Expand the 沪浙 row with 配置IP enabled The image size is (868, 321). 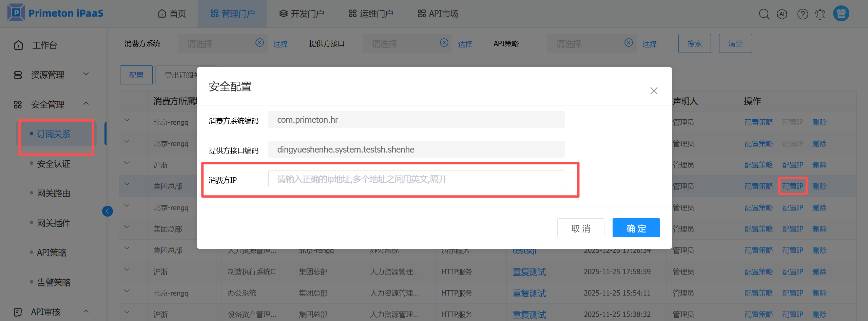(127, 163)
